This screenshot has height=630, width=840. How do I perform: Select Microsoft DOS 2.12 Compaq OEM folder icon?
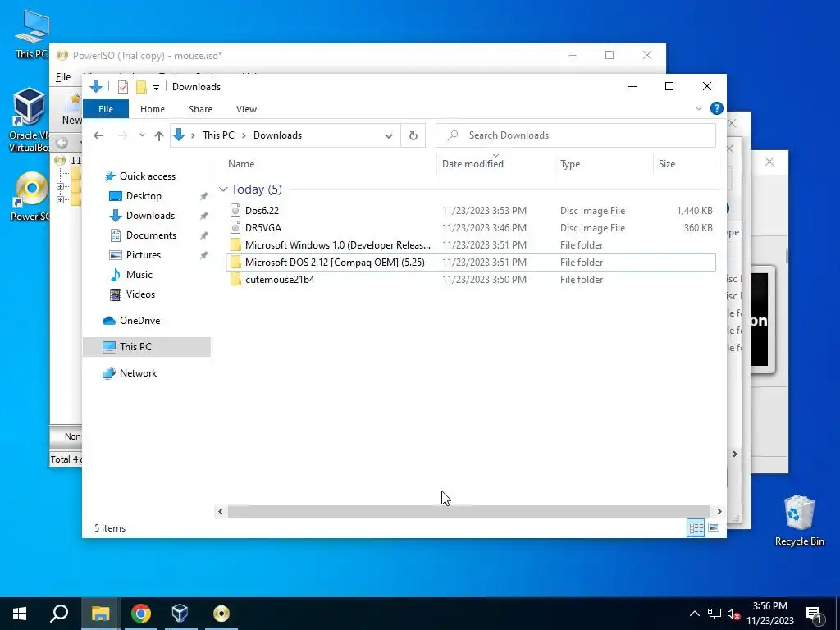235,262
